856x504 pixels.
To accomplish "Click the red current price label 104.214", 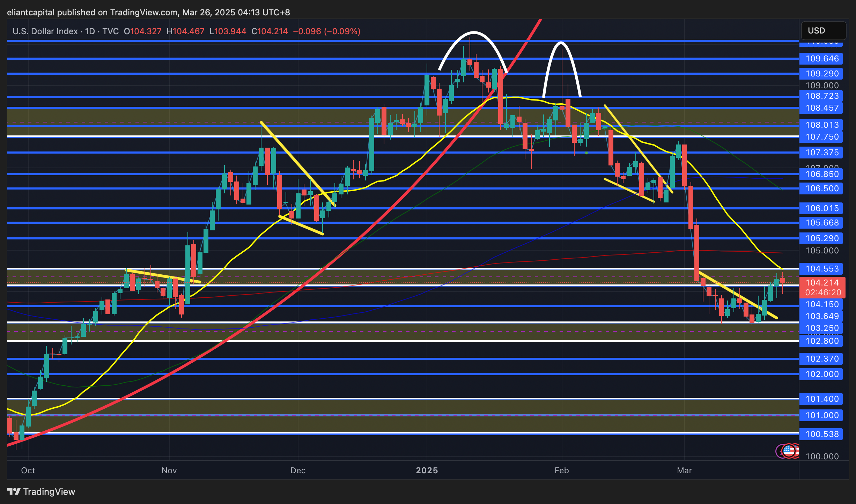I will 822,282.
